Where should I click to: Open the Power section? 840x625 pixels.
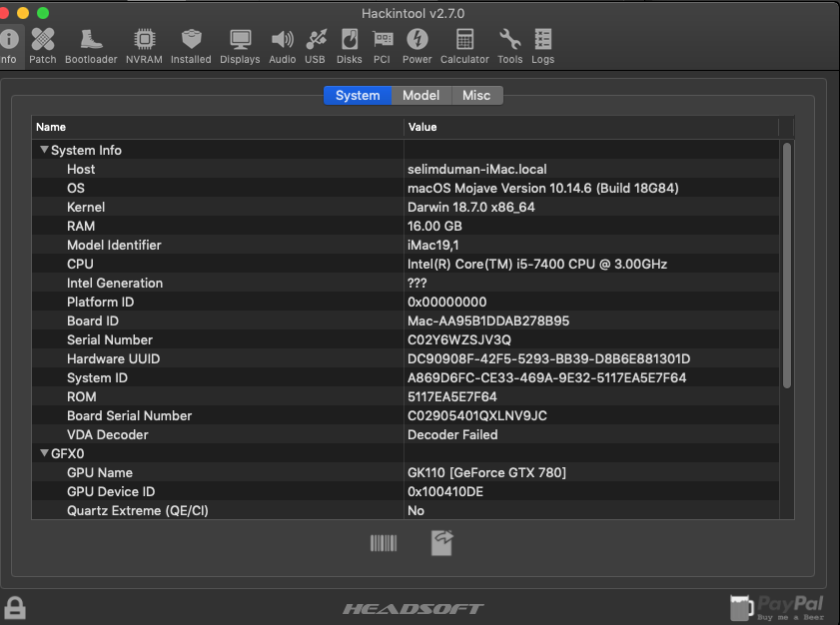[418, 46]
